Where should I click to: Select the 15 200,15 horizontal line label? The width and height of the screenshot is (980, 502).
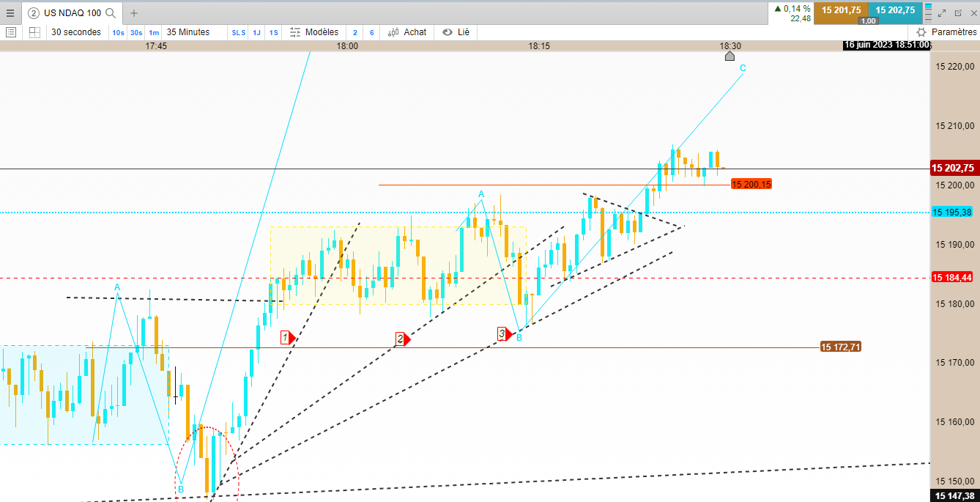[751, 184]
